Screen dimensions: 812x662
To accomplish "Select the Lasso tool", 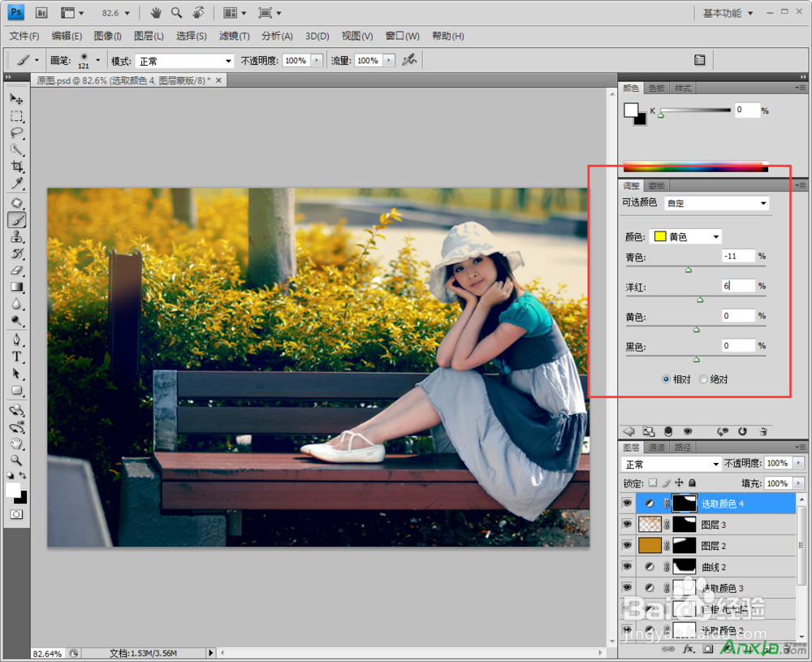I will (16, 132).
